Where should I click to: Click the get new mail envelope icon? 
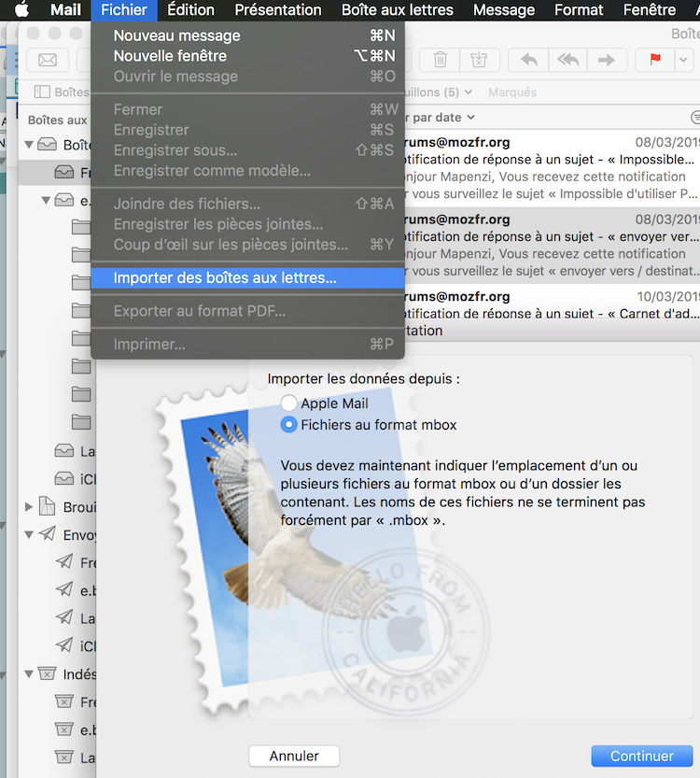coord(48,60)
